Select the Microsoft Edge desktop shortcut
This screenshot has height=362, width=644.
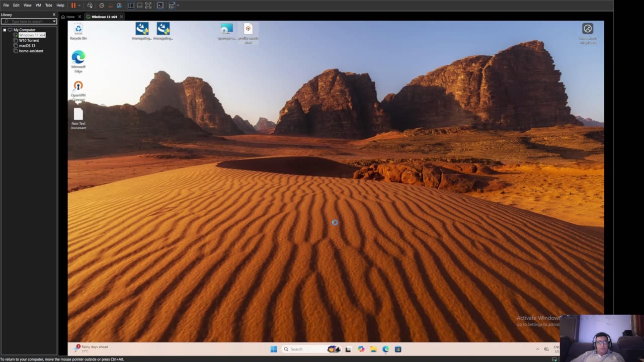coord(78,62)
